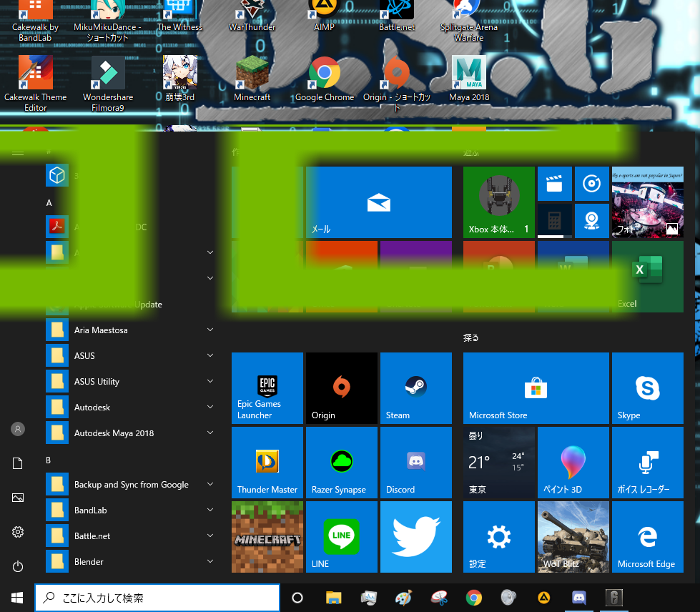Select the Google Chrome desktop shortcut
The height and width of the screenshot is (612, 700).
click(325, 79)
